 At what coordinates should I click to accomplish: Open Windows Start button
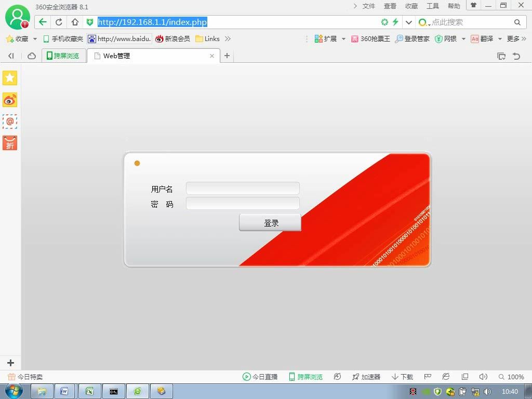14,391
